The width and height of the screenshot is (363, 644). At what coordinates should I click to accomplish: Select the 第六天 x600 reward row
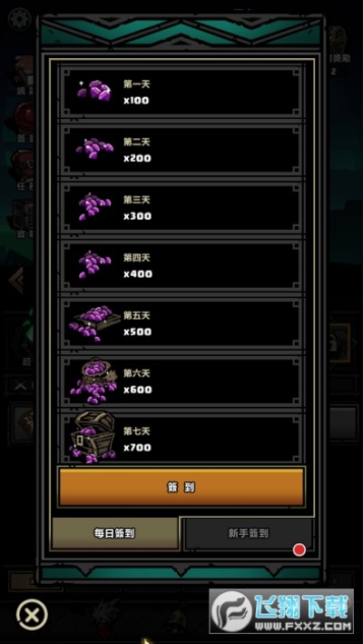click(181, 381)
